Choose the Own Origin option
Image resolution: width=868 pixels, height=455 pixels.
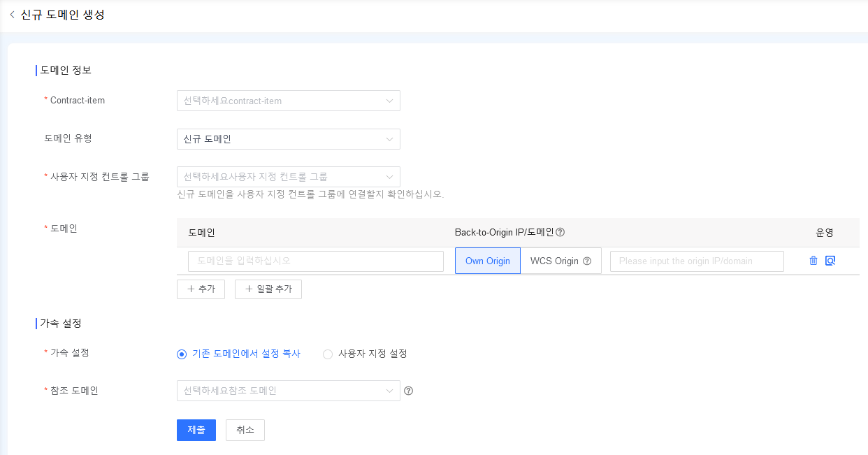[488, 261]
